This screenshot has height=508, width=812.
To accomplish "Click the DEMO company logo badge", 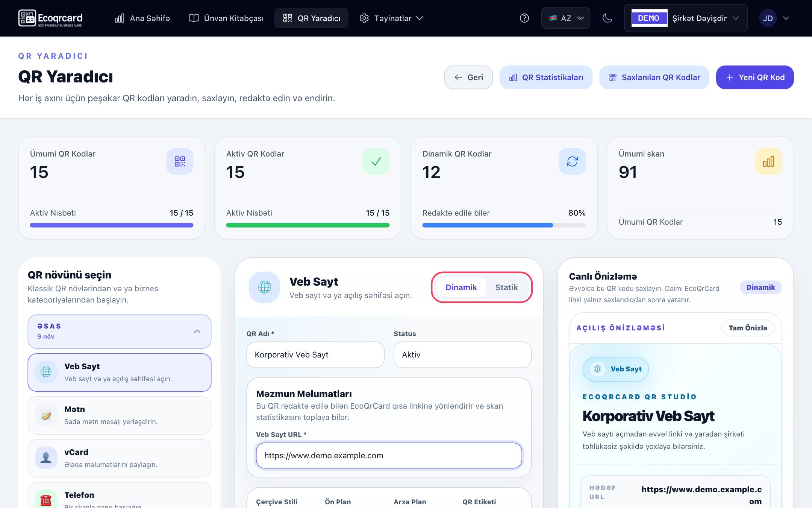I will (649, 18).
